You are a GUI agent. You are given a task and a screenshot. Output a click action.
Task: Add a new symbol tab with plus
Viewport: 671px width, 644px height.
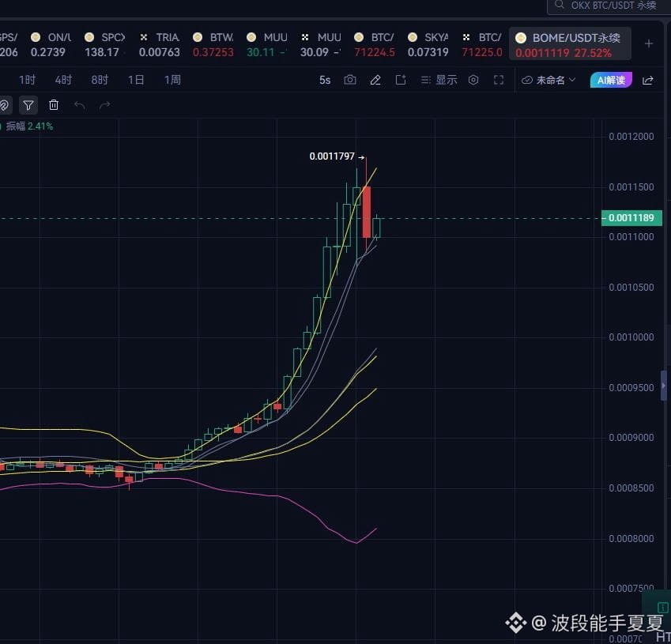[x=649, y=43]
